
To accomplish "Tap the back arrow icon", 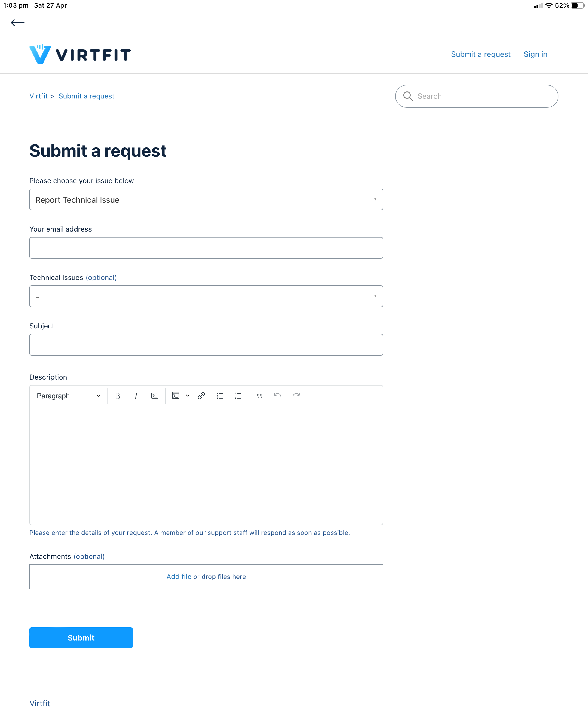I will (18, 23).
